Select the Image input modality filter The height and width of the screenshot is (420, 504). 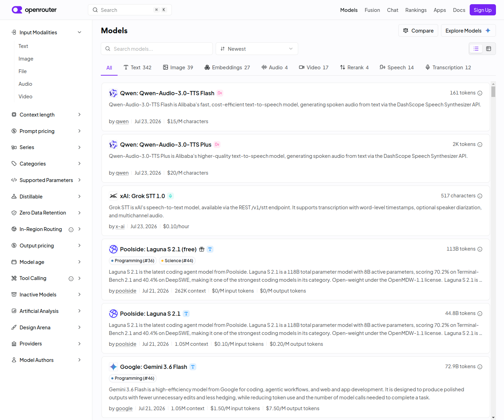(x=26, y=59)
